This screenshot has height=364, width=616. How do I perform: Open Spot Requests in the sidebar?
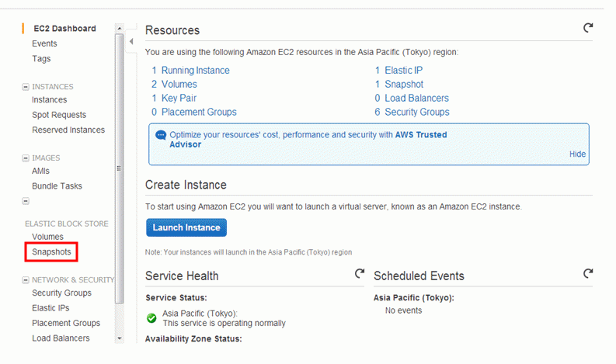point(59,115)
